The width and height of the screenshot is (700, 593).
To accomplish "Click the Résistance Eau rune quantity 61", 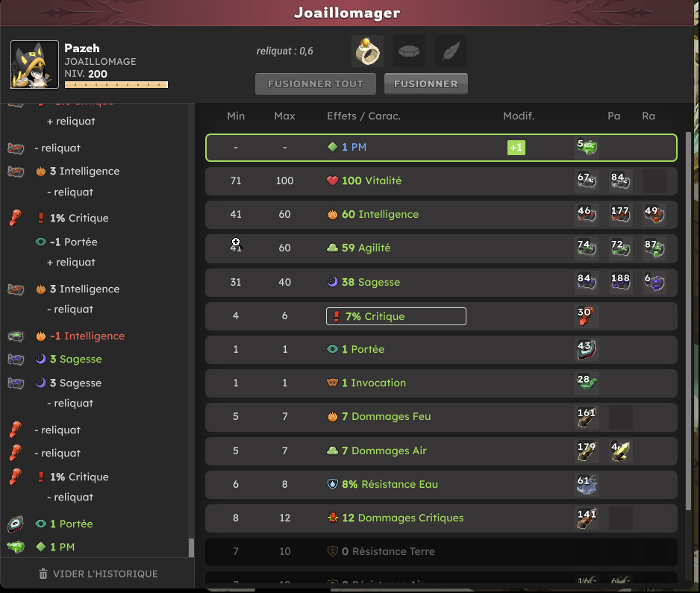I will pos(587,485).
